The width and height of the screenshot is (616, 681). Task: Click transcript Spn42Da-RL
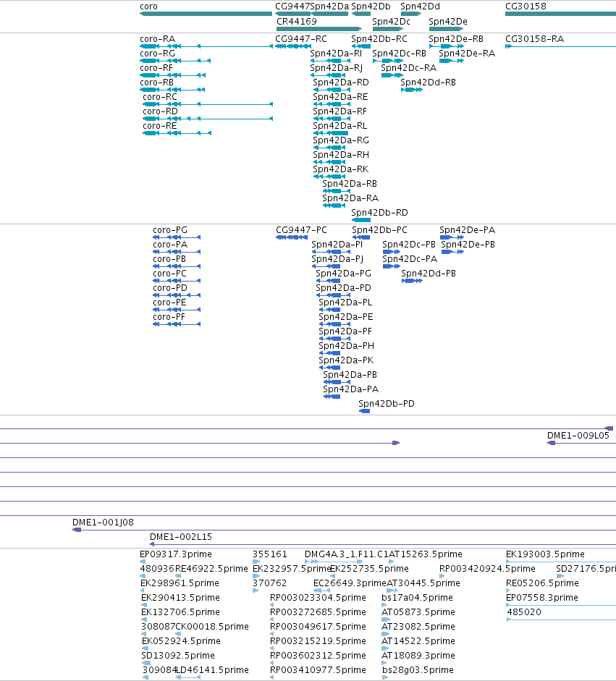click(x=331, y=133)
